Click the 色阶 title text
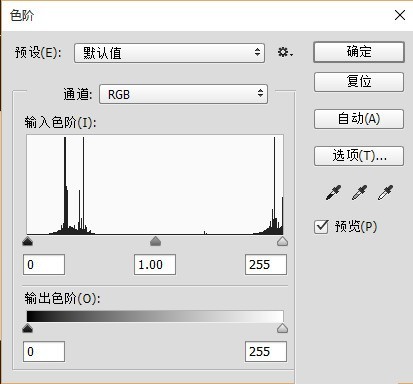This screenshot has width=413, height=384. point(22,15)
